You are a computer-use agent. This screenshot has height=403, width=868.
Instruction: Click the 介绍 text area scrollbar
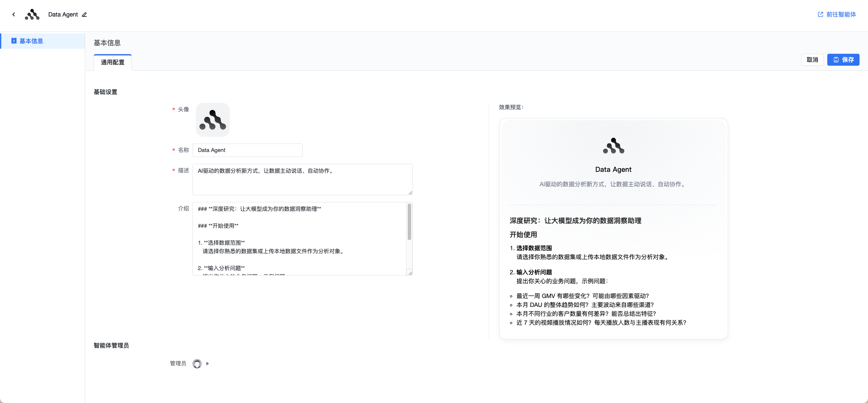tap(409, 222)
